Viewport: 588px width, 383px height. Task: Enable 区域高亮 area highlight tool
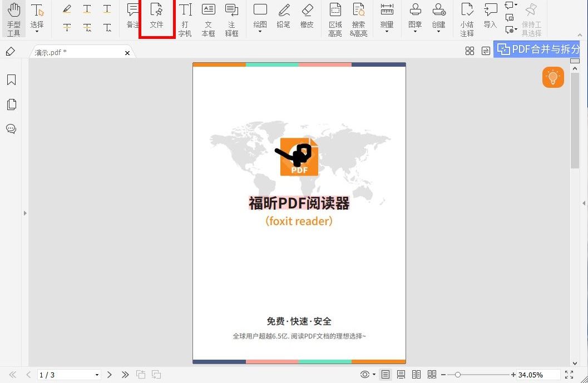[x=335, y=18]
